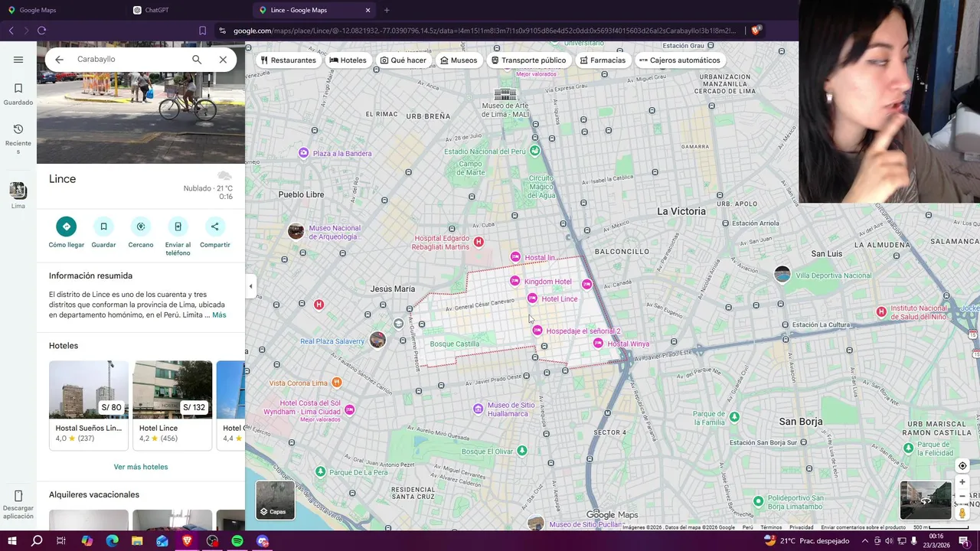Click Polideportivo San Borja Limatambo marker
Screen dimensions: 980x551
[x=759, y=501]
